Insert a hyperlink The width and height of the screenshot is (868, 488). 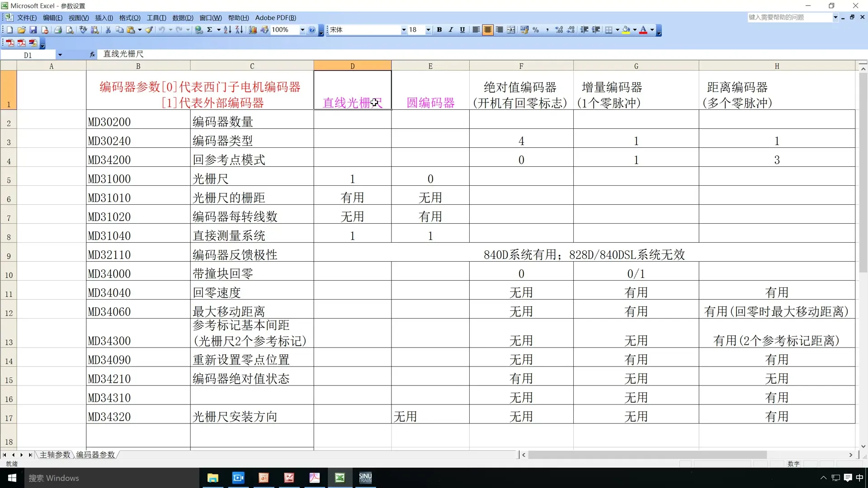pos(198,30)
